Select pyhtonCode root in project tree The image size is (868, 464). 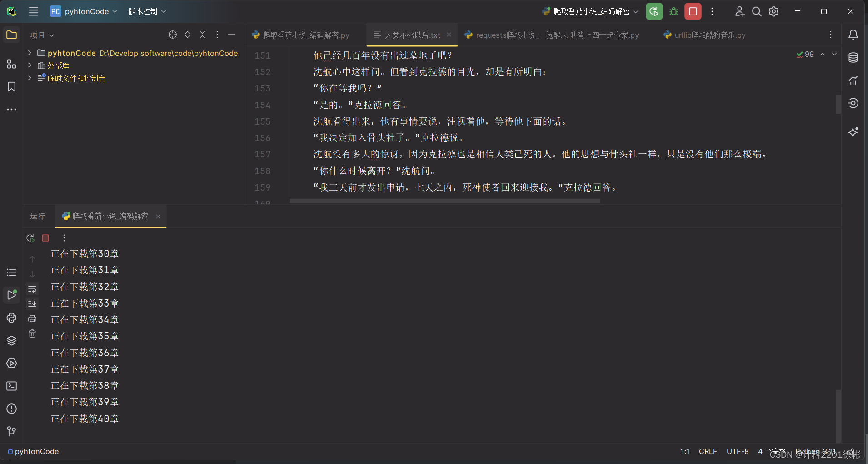[x=138, y=53]
